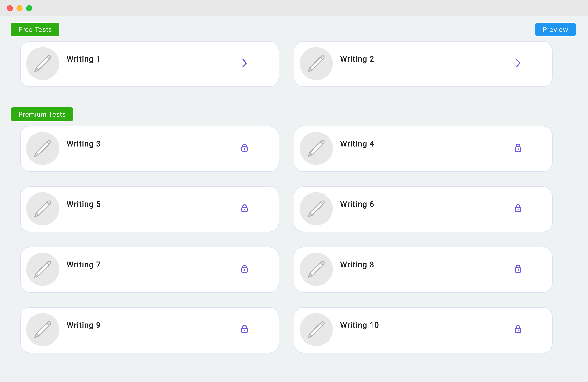The width and height of the screenshot is (588, 382).
Task: Click the lock icon on Writing 7
Action: click(245, 269)
